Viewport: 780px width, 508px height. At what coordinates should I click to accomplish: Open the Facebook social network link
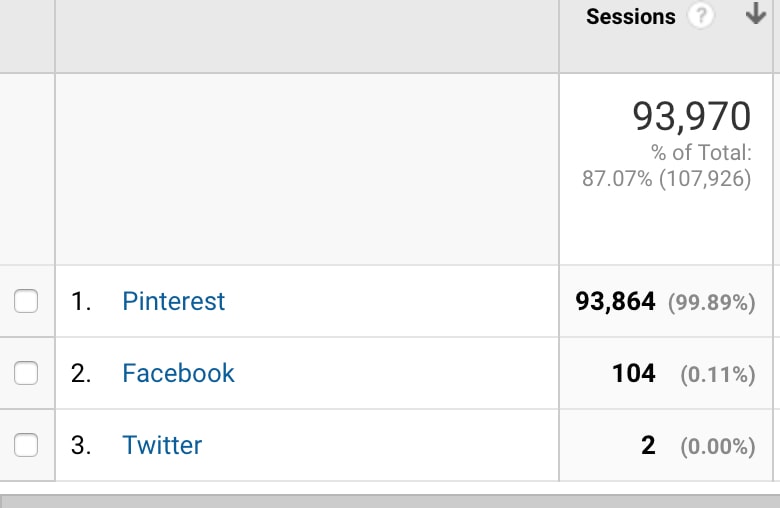178,373
